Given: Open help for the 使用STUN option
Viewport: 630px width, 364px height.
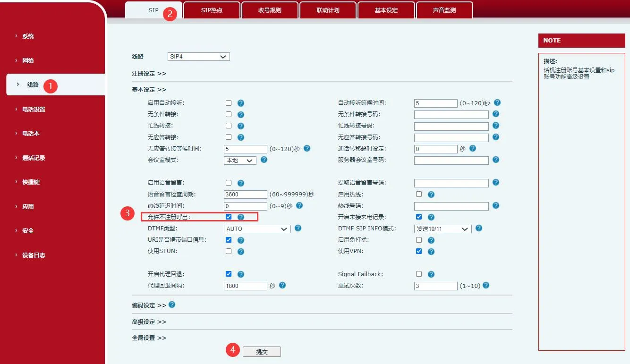Looking at the screenshot, I should coord(241,251).
